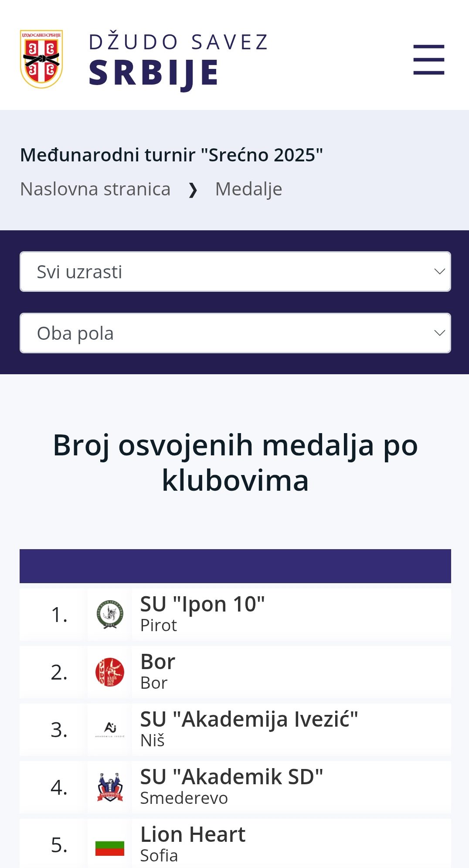
Task: Click the red Bor club logo
Action: click(x=110, y=672)
